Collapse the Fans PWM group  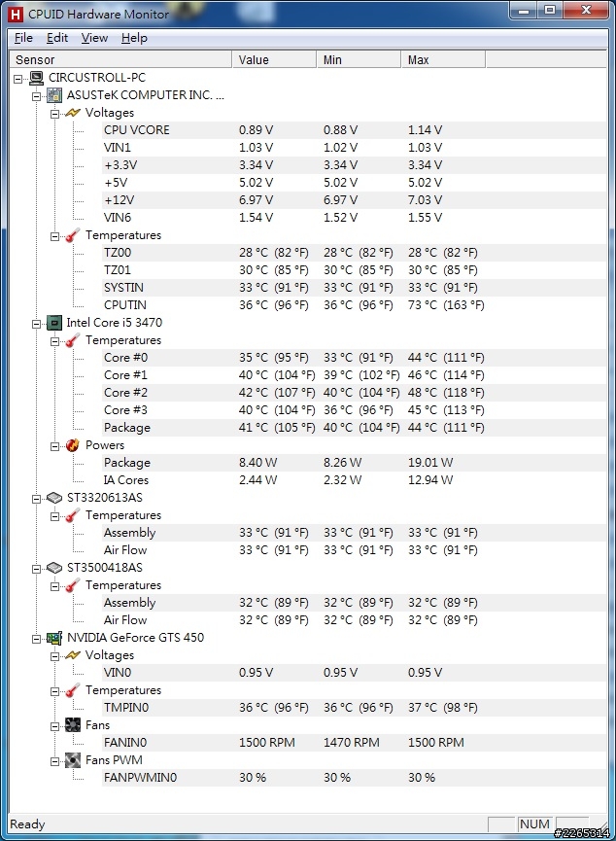tap(54, 761)
